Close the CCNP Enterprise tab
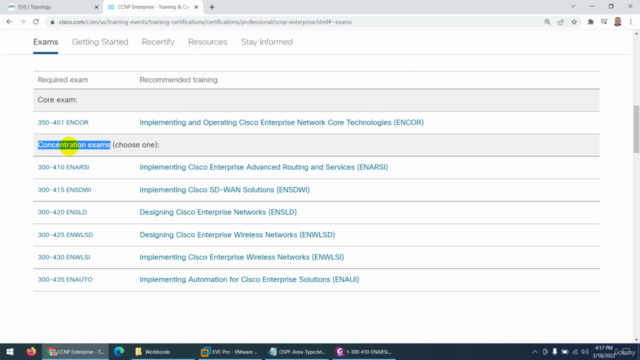This screenshot has height=360, width=640. [196, 7]
